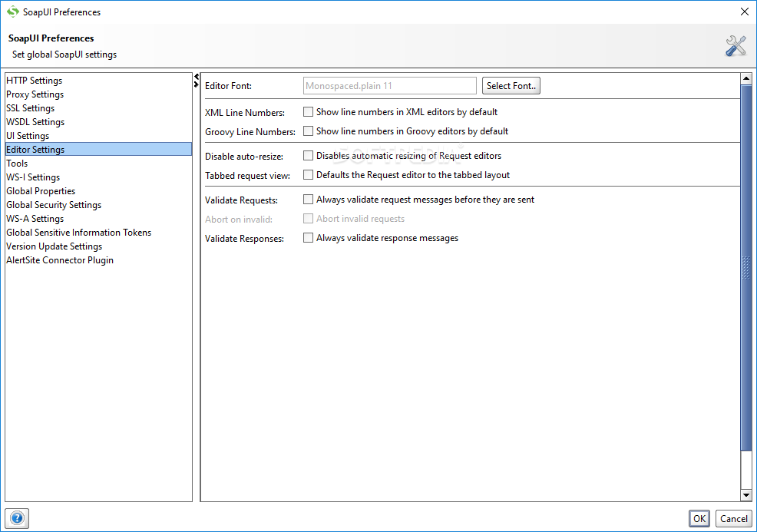The height and width of the screenshot is (532, 757).
Task: Toggle Tabbed request view checkbox
Action: (x=308, y=175)
